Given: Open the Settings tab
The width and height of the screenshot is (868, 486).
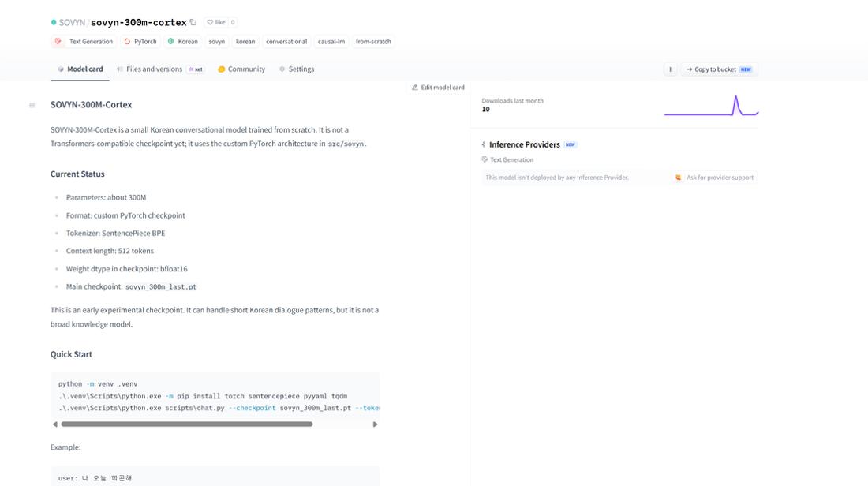Looking at the screenshot, I should point(297,69).
